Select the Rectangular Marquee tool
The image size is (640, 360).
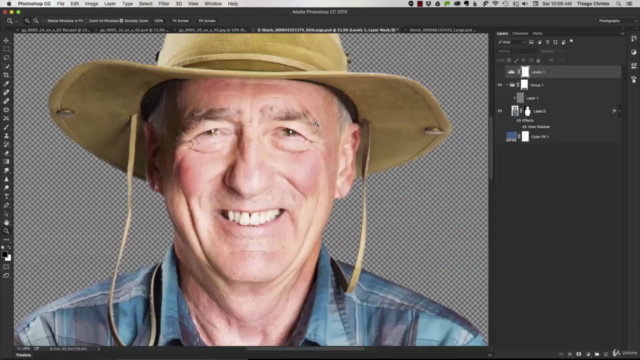point(6,49)
